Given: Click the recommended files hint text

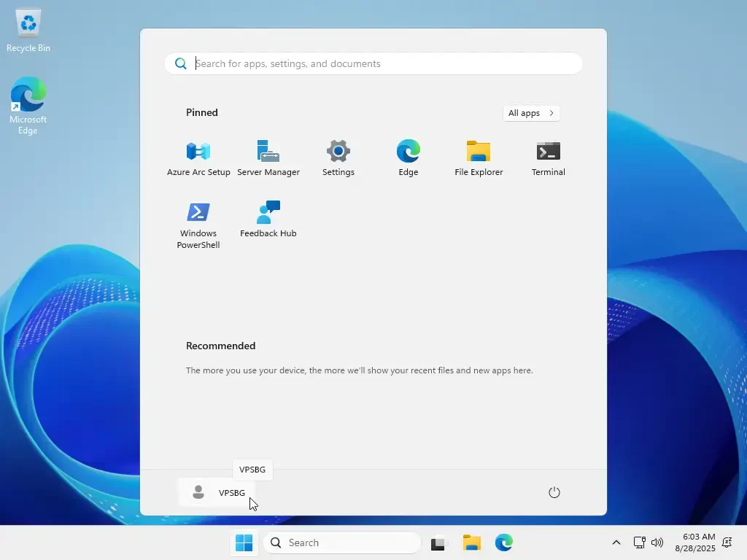Looking at the screenshot, I should [359, 370].
